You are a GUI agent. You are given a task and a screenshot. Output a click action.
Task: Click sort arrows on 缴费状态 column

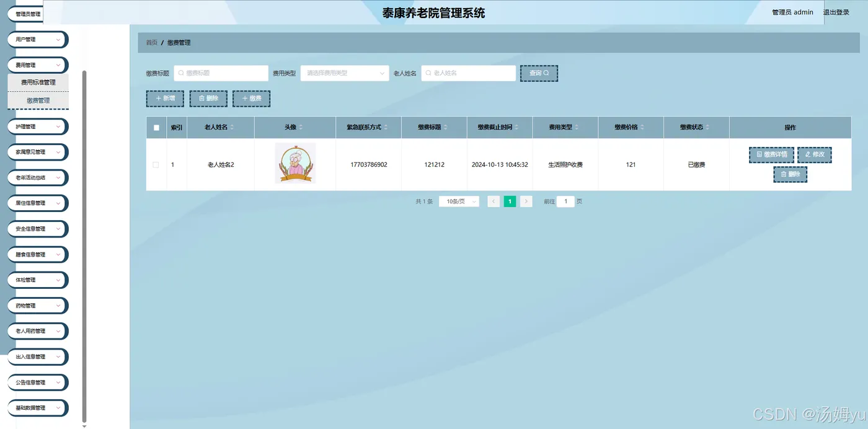click(x=708, y=128)
